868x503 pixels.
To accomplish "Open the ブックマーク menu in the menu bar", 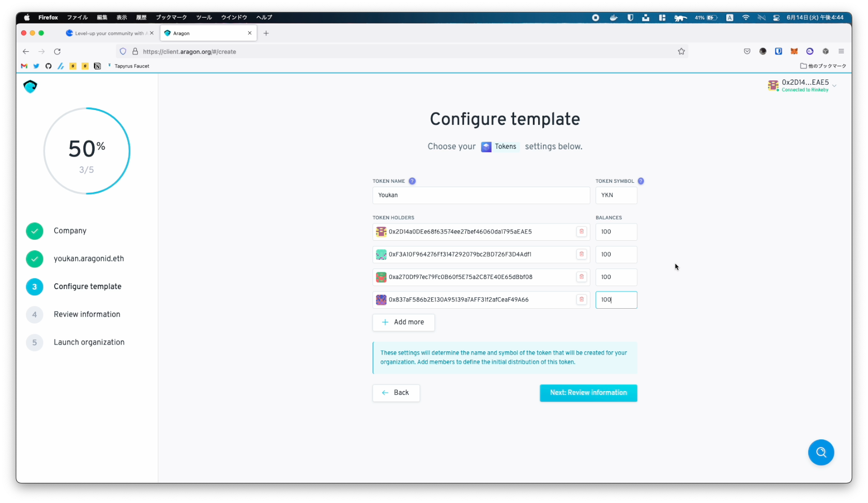I will 171,18.
